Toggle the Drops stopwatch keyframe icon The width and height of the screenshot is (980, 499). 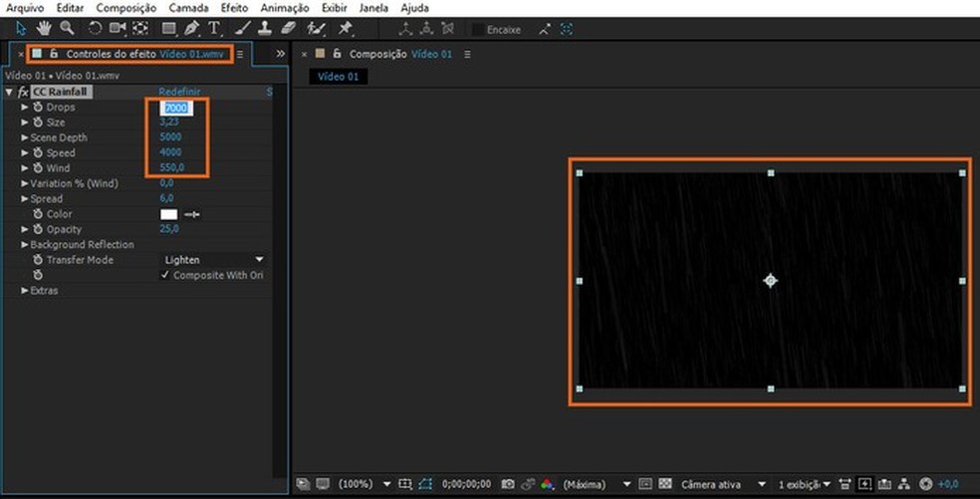click(38, 108)
